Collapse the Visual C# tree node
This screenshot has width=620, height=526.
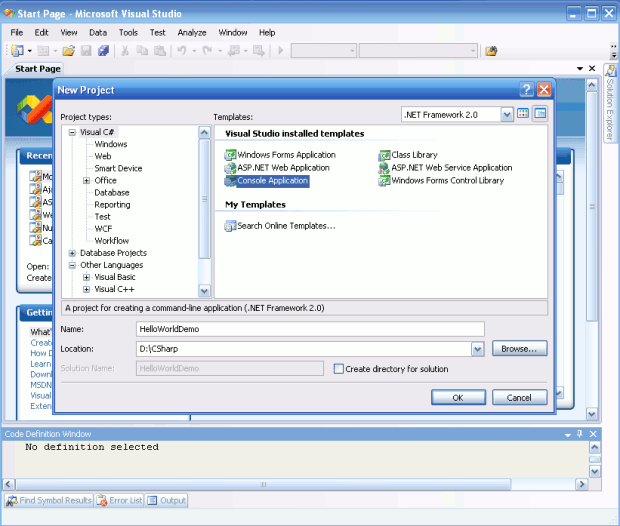click(72, 132)
